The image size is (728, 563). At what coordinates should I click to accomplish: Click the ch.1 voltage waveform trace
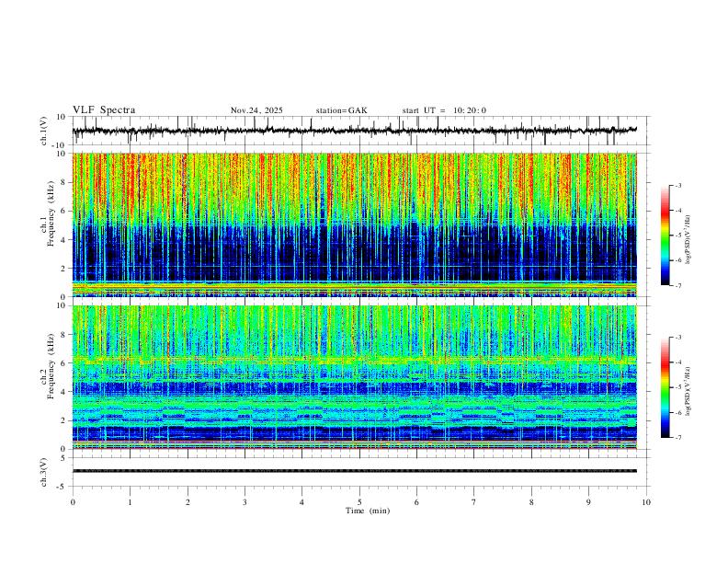coord(355,131)
